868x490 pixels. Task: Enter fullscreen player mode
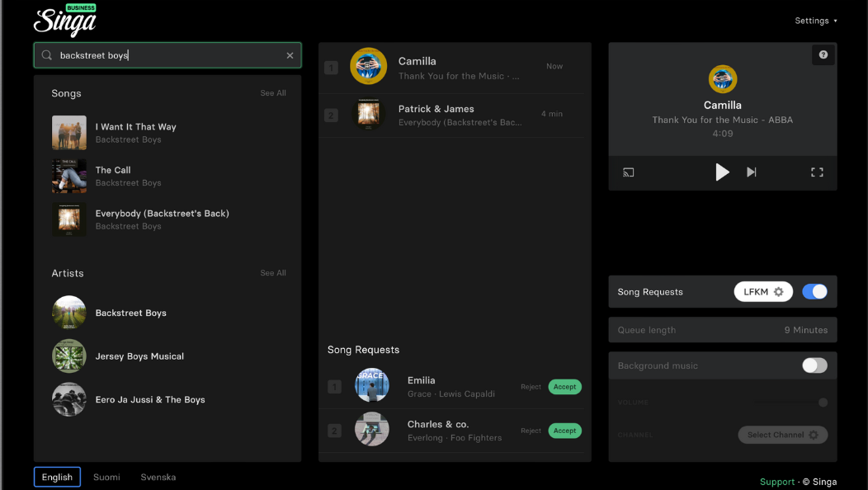coord(817,172)
